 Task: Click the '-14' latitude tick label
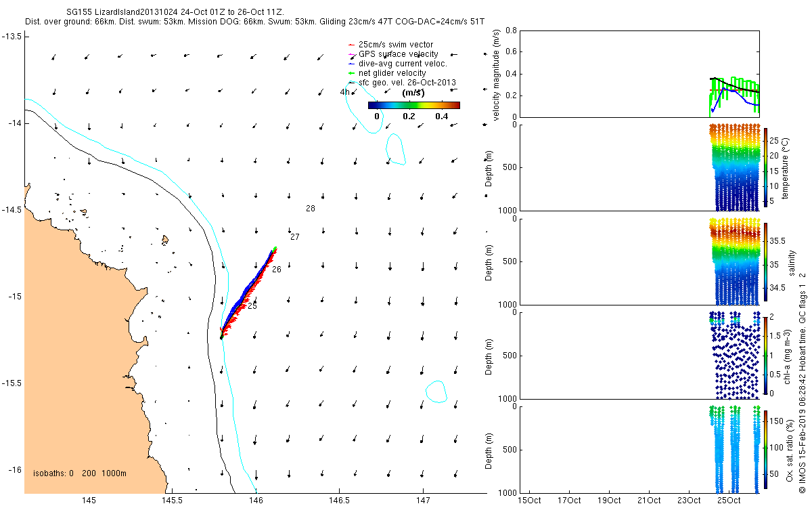tap(14, 123)
